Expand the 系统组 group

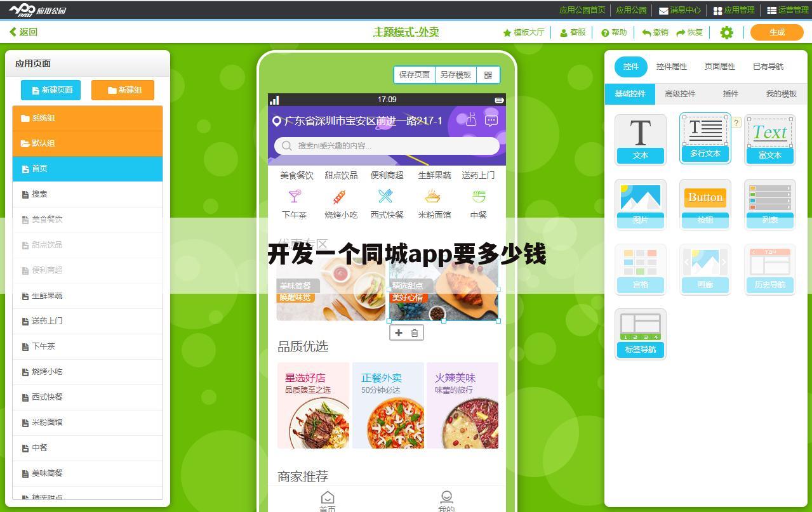coord(88,118)
